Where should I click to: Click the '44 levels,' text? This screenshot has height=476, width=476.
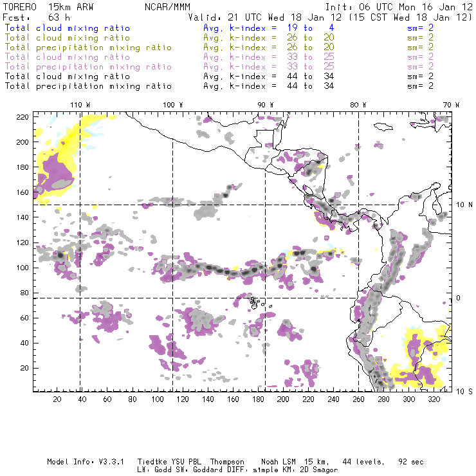click(363, 462)
